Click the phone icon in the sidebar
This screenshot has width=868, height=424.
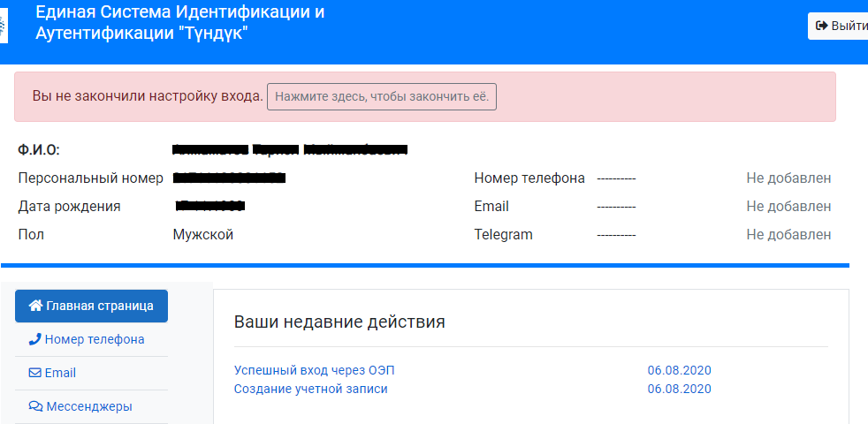tap(35, 339)
